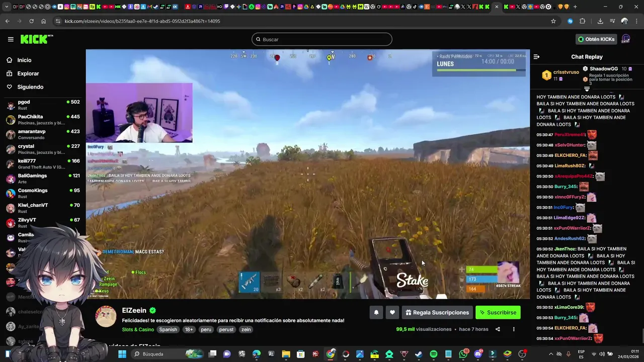Click the Kick user avatar icon

point(626,39)
